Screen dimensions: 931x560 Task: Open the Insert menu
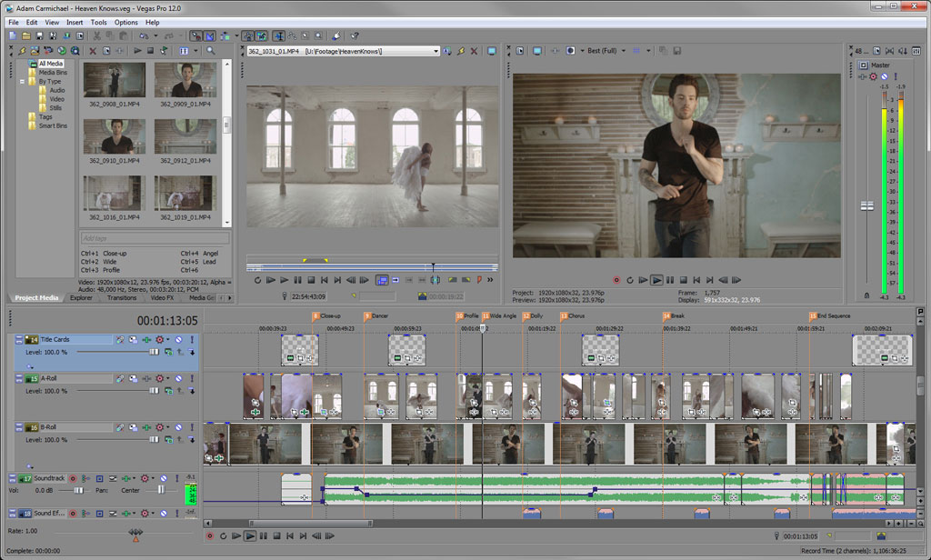pos(75,22)
